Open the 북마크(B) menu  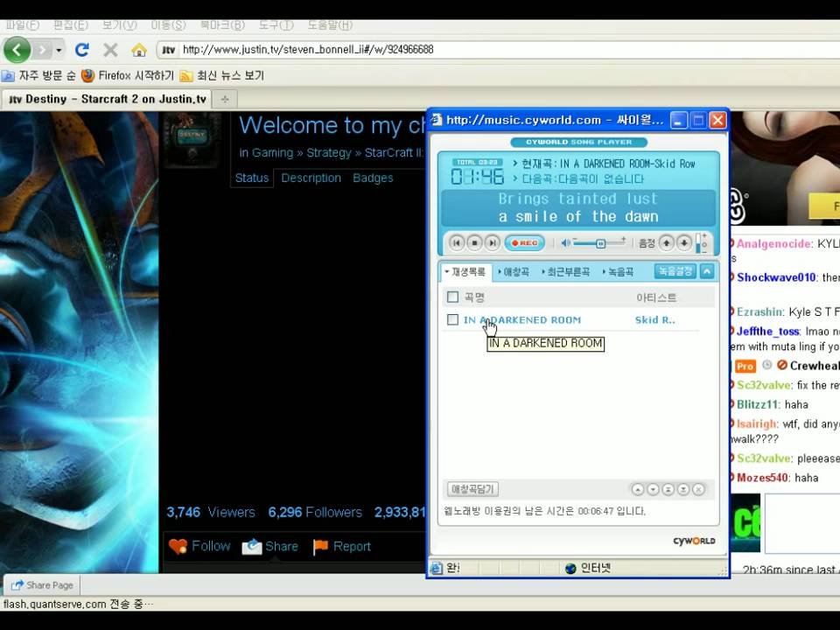(x=221, y=25)
